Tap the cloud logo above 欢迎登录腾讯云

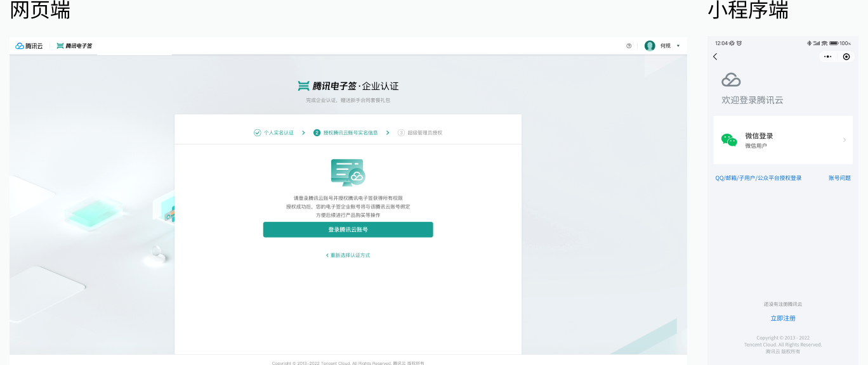click(x=731, y=80)
